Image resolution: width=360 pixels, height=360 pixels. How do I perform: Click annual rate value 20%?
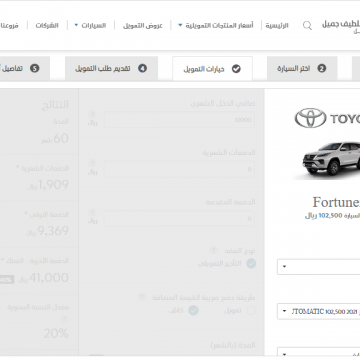[56, 333]
